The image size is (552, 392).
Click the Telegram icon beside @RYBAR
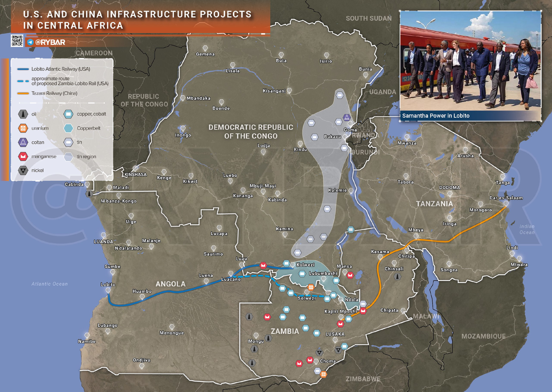tap(30, 42)
